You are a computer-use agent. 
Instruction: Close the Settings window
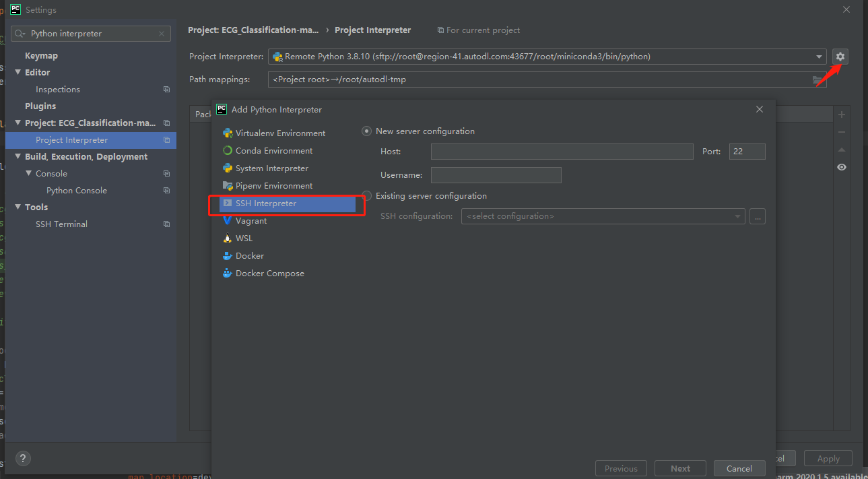846,9
